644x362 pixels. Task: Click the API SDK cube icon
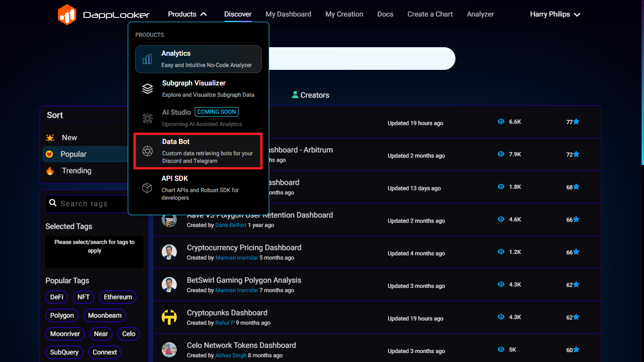tap(148, 188)
